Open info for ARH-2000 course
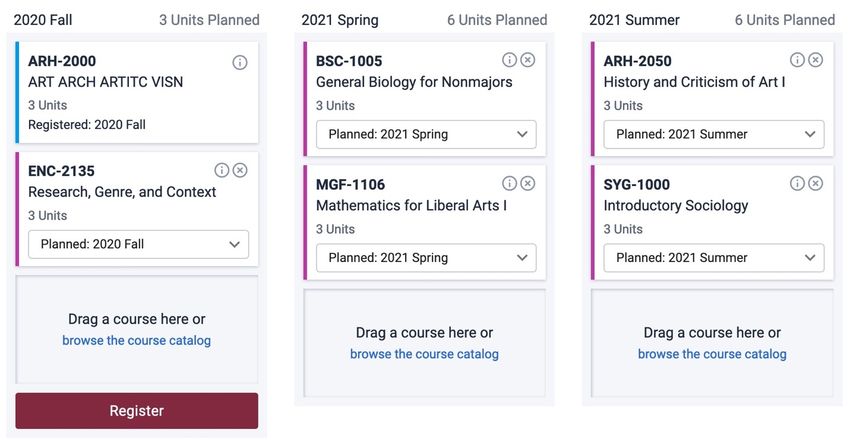 [240, 62]
